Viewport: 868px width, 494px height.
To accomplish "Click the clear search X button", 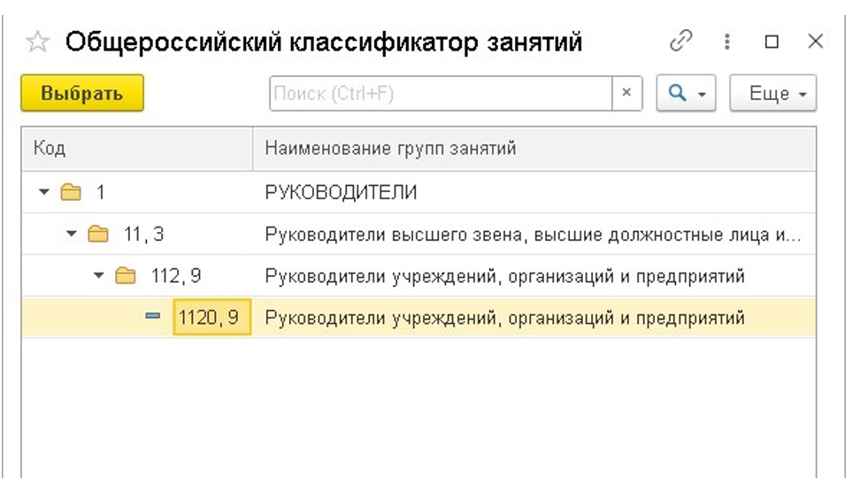I will pos(626,93).
